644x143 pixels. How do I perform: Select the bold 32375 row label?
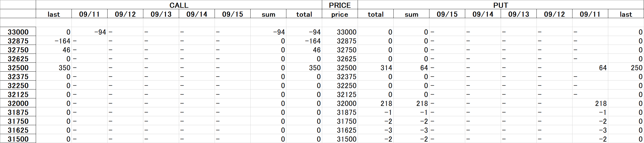coord(18,76)
